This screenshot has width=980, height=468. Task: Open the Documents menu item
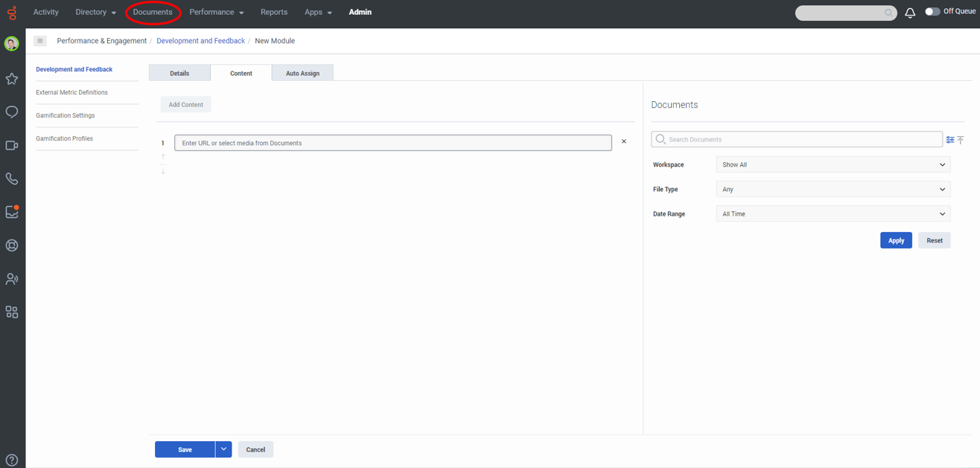coord(153,13)
